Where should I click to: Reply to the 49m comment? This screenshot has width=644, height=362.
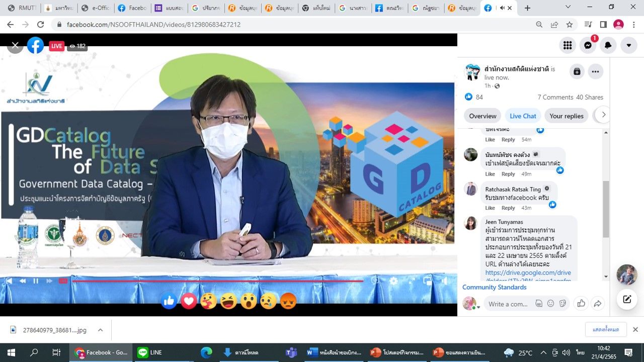coord(508,174)
